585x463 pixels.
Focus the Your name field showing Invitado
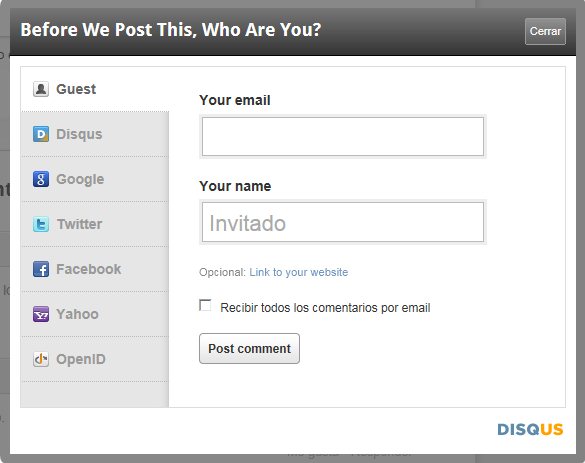(x=343, y=222)
